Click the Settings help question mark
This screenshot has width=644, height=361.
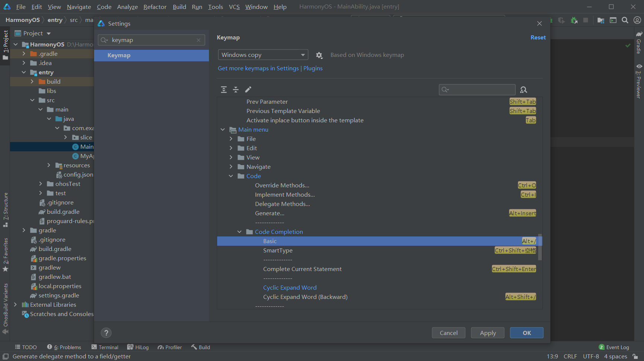click(106, 333)
